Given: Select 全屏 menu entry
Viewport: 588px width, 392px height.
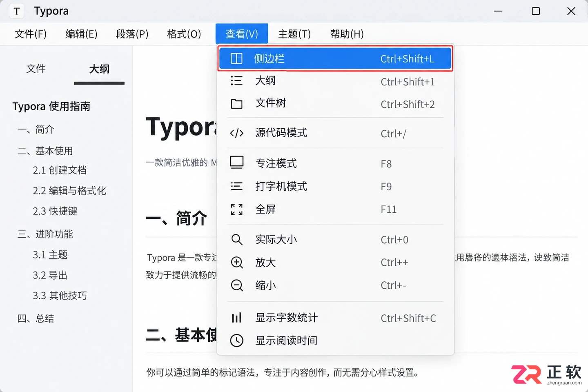Looking at the screenshot, I should (335, 209).
